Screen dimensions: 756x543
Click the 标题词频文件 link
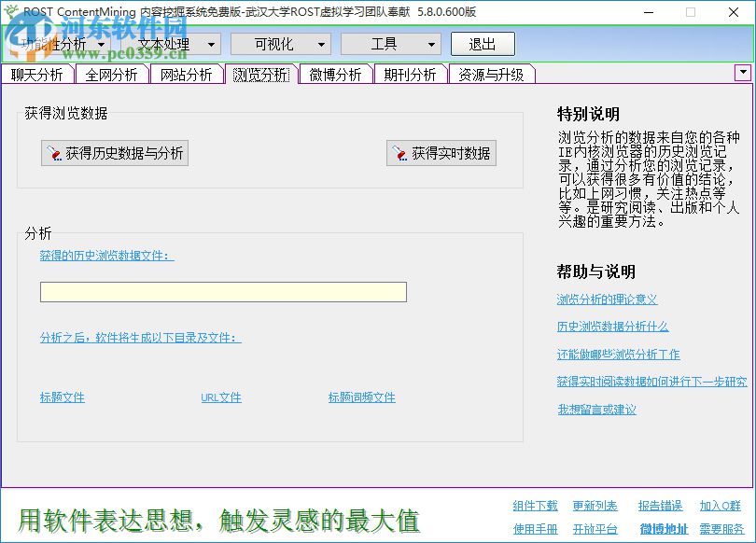tap(362, 397)
